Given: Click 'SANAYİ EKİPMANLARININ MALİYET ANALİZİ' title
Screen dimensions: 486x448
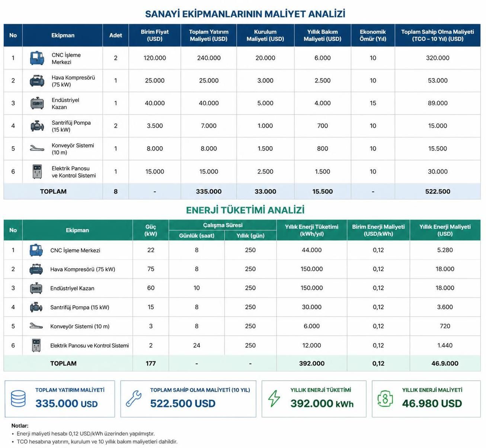Looking at the screenshot, I should 245,14.
